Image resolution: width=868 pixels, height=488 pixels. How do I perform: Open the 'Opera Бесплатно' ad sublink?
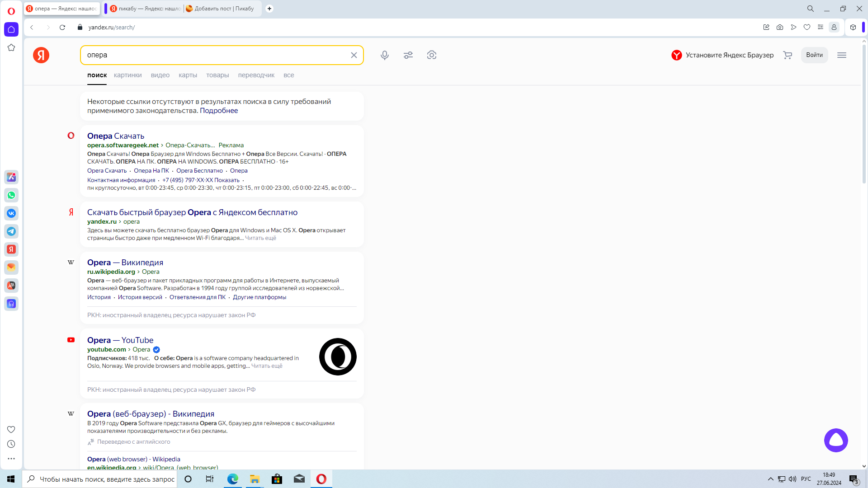click(199, 171)
